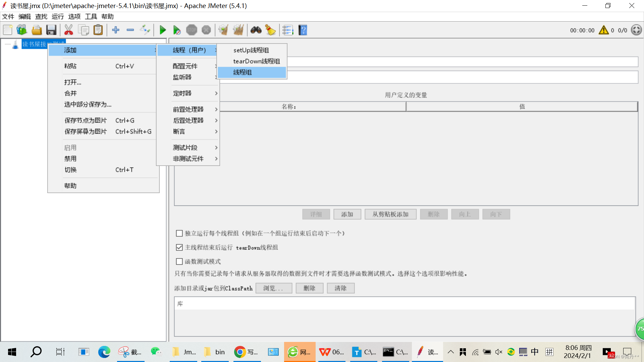Expand 定时器 submenu
Screen dimensions: 644x362
[x=188, y=93]
